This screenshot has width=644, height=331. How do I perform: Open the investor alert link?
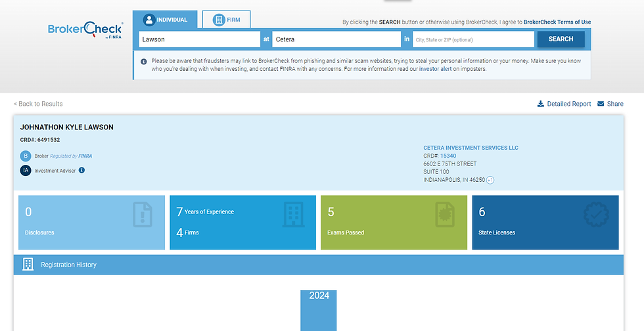pyautogui.click(x=435, y=69)
